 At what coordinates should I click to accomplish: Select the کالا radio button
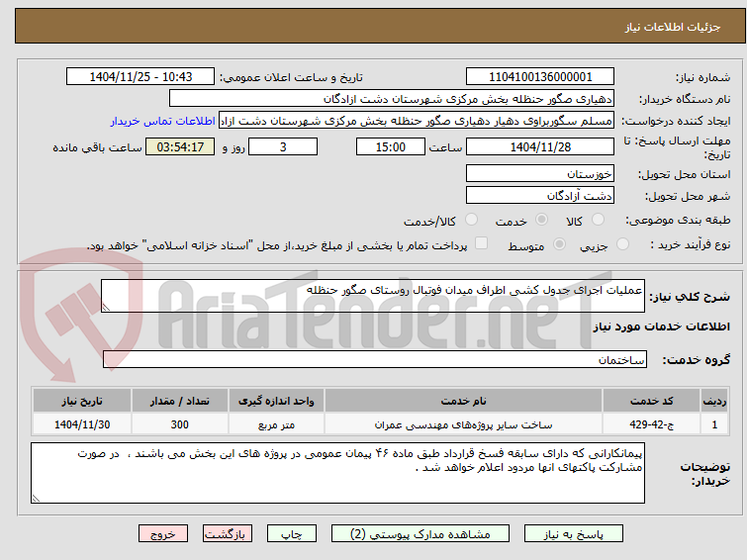[598, 220]
